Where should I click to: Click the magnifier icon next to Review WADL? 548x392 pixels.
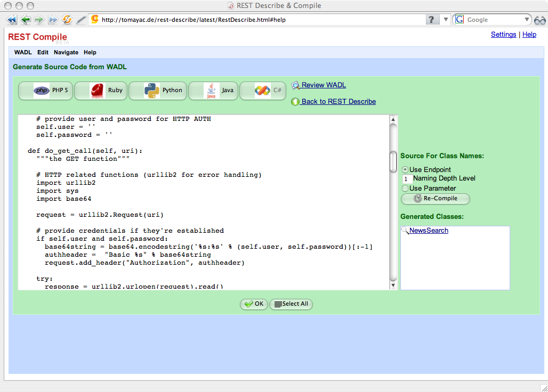point(296,85)
